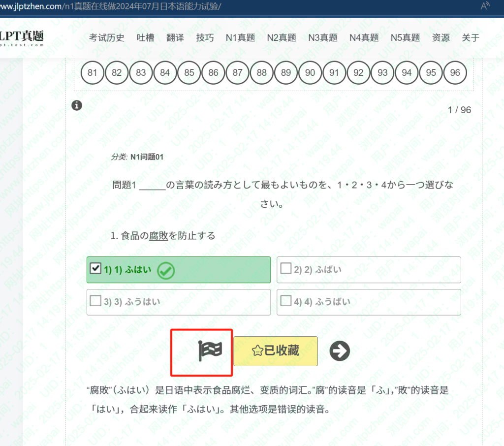Image resolution: width=504 pixels, height=446 pixels.
Task: Open the 翻译 menu item
Action: 175,37
